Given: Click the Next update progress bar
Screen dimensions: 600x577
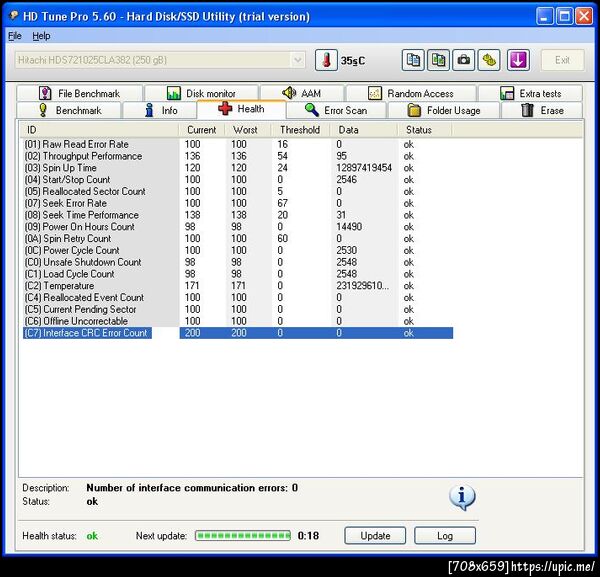Looking at the screenshot, I should click(243, 536).
